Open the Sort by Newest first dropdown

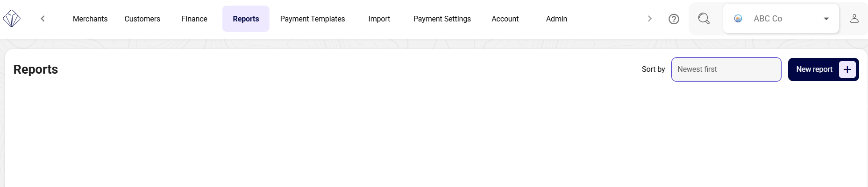(726, 69)
